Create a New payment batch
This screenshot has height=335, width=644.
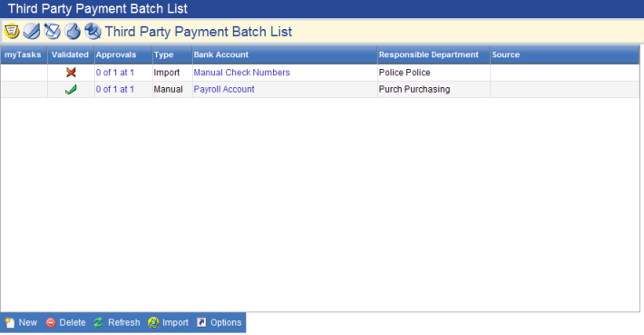tap(21, 322)
